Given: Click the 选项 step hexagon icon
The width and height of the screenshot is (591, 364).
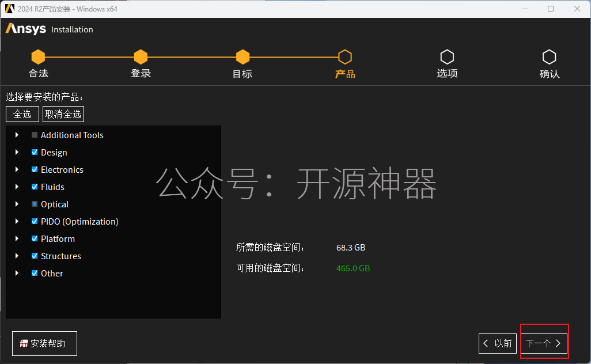Looking at the screenshot, I should [447, 57].
